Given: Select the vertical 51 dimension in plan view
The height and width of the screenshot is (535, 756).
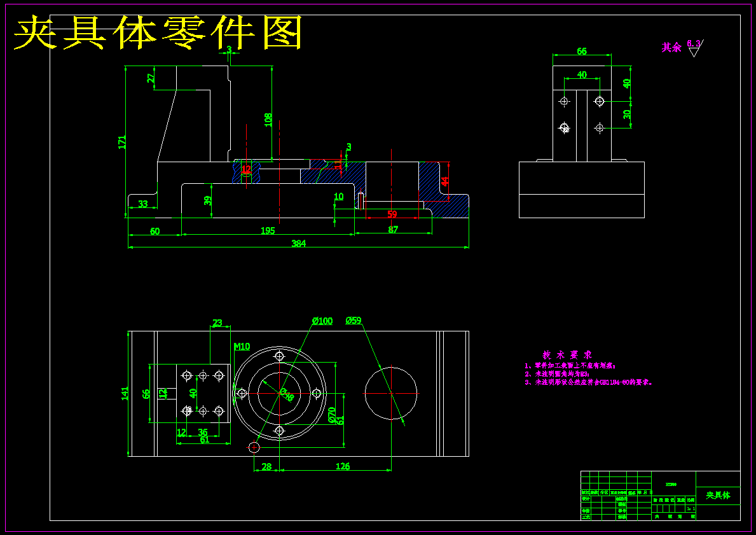Looking at the screenshot, I should (x=340, y=420).
